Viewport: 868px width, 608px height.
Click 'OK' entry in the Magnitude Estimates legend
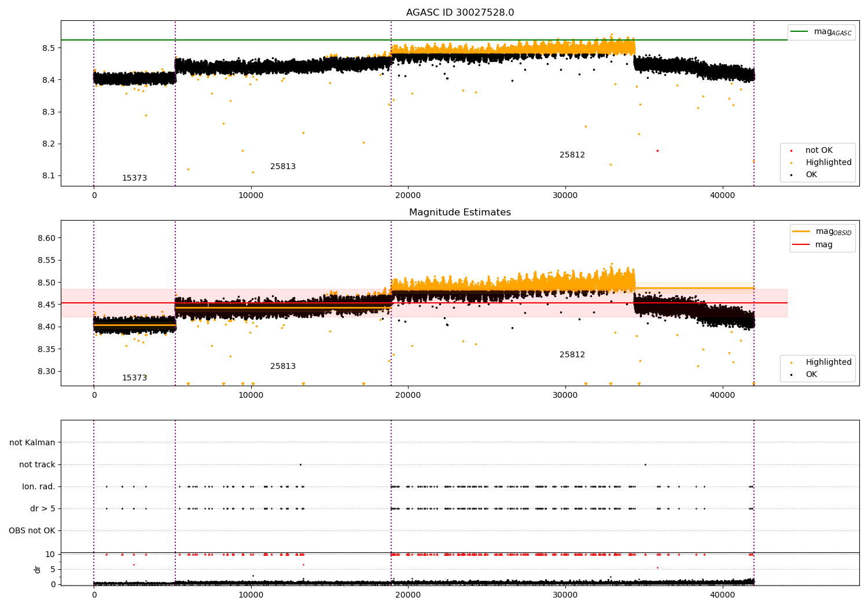[811, 375]
